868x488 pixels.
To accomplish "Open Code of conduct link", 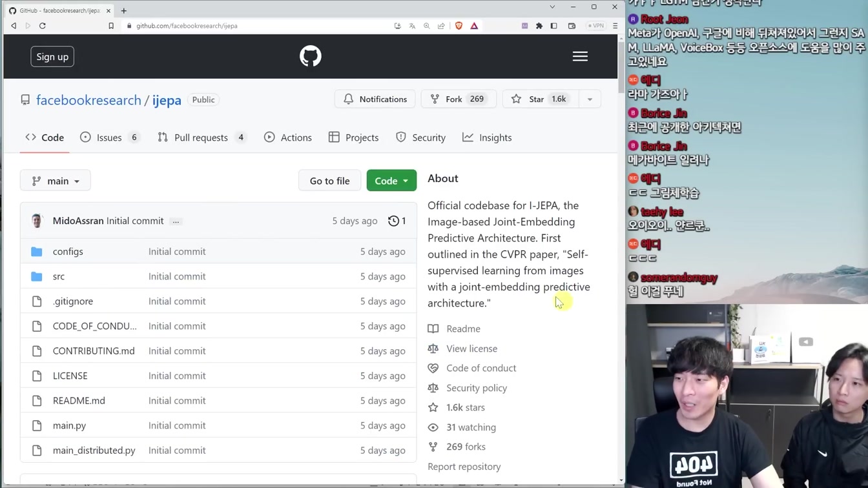I will [x=481, y=368].
